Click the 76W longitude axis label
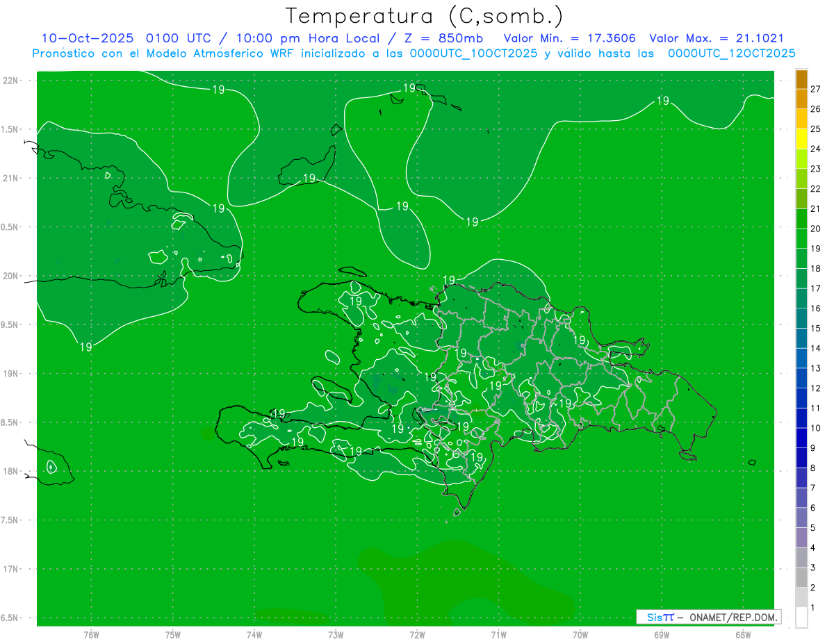The image size is (834, 644). pyautogui.click(x=91, y=635)
